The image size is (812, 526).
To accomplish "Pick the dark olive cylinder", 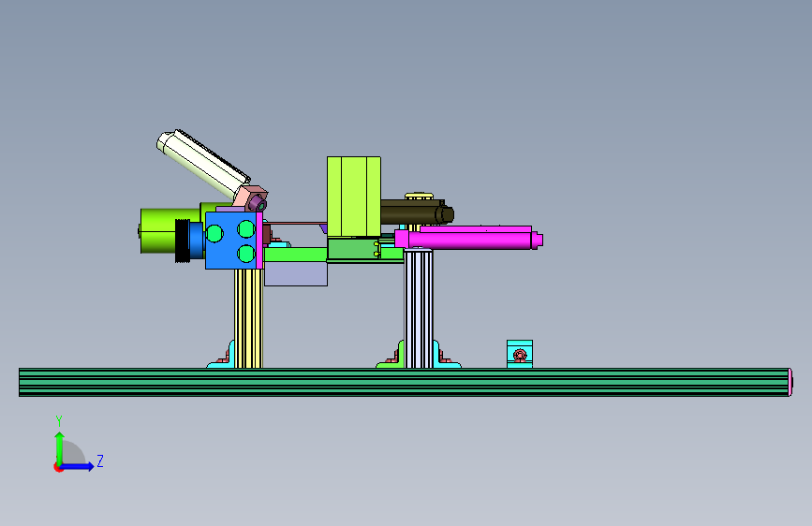I will (417, 212).
